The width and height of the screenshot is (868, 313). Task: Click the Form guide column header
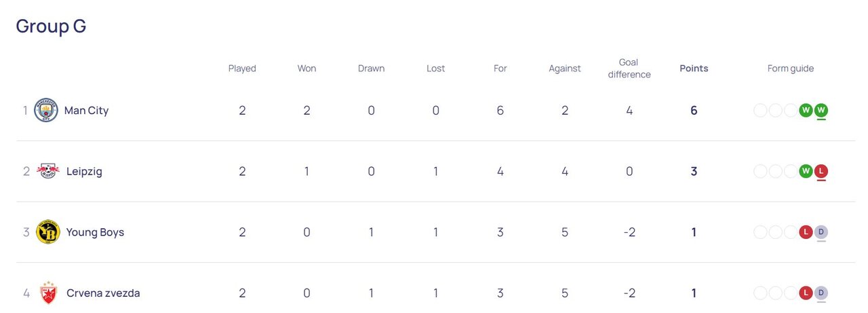(791, 69)
